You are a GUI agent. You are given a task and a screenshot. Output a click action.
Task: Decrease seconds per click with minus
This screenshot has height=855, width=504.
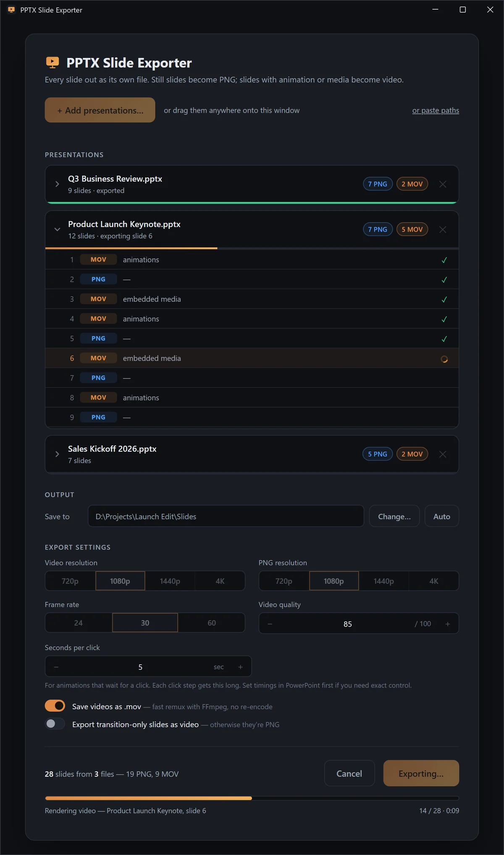(x=56, y=667)
